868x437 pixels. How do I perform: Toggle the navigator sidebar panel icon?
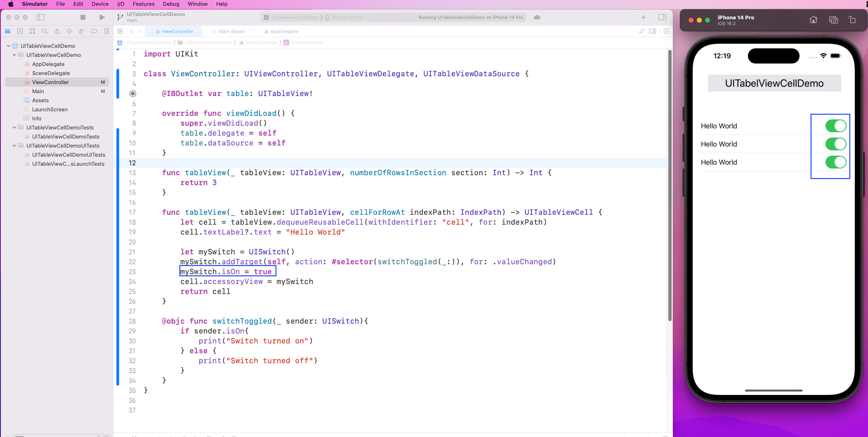tap(40, 17)
